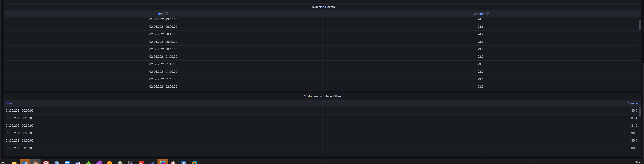Open the filter on the A-series column header
The image size is (644, 164).
point(488,14)
